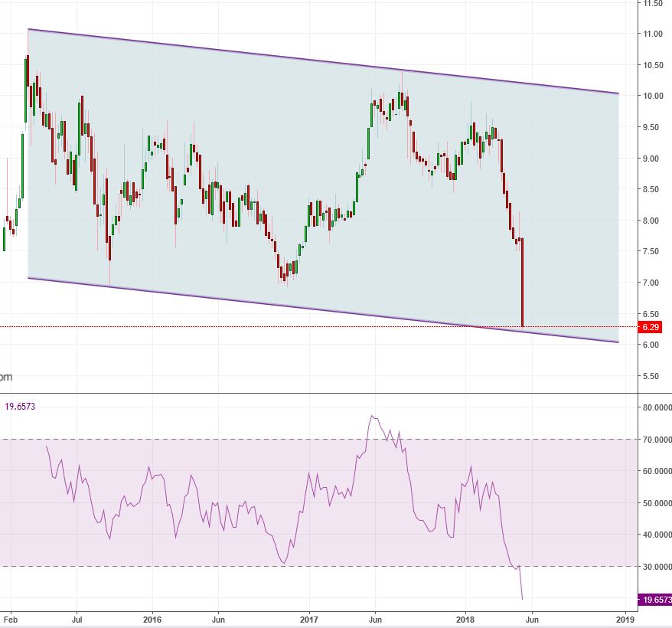The width and height of the screenshot is (672, 628).
Task: Click the Jul date label
Action: coord(77,620)
